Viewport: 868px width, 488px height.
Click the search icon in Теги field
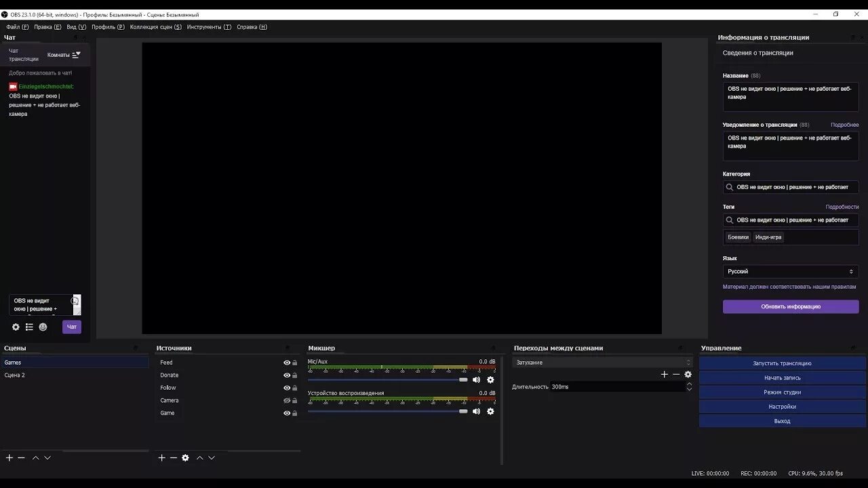click(730, 220)
